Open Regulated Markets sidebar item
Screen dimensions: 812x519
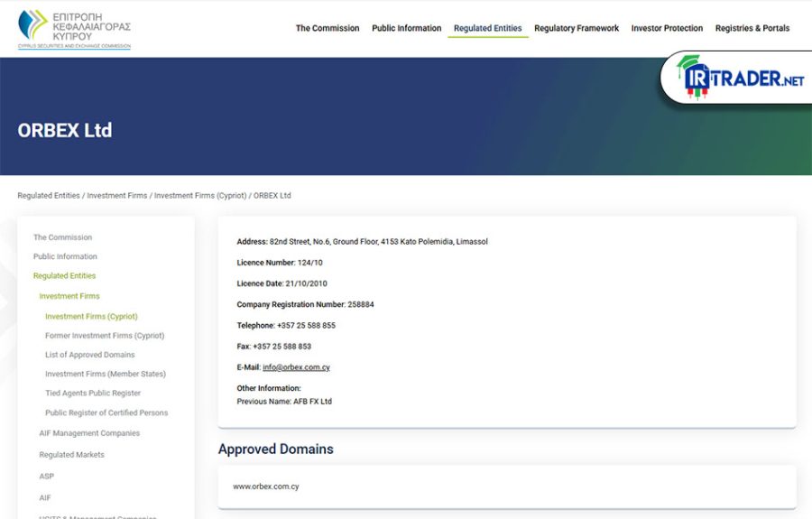click(71, 455)
